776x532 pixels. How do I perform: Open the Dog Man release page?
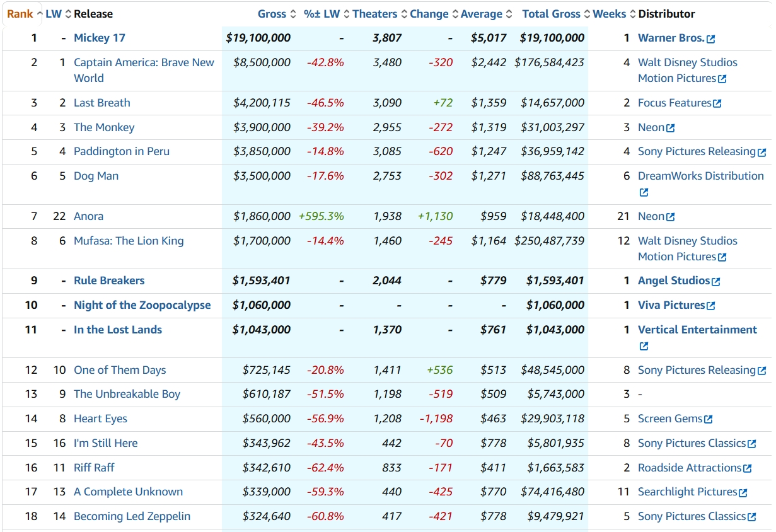[x=96, y=176]
